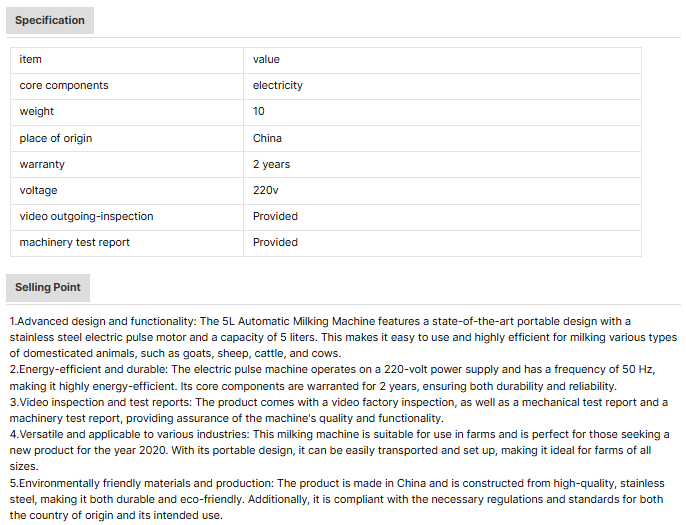
Task: Click the '2 years' warranty value
Action: click(271, 164)
